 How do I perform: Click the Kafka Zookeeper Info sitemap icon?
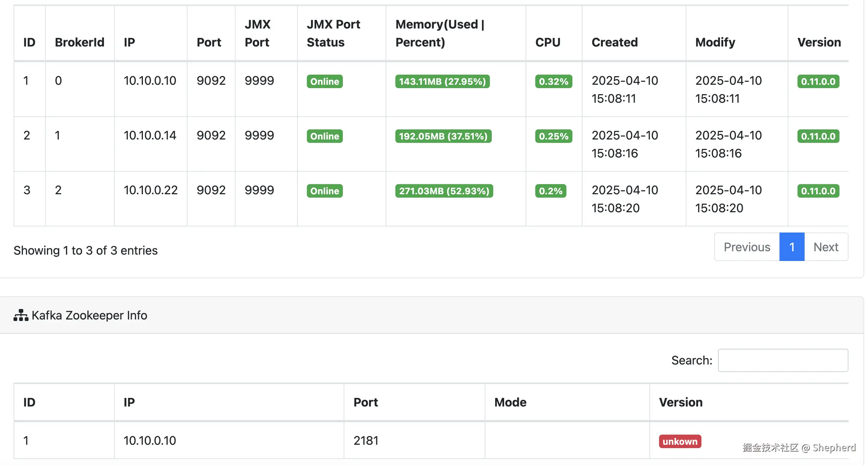click(x=21, y=315)
